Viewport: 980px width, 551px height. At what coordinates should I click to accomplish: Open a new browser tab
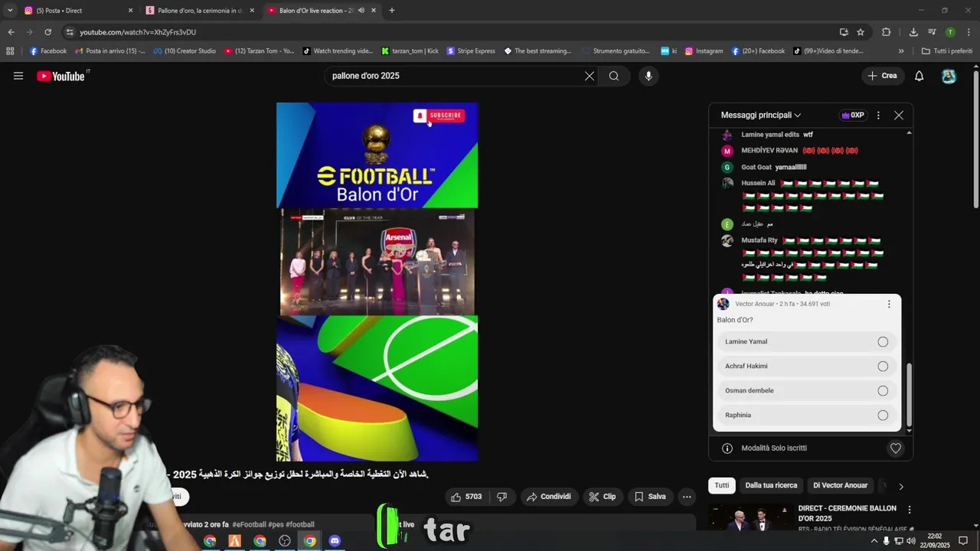point(392,11)
